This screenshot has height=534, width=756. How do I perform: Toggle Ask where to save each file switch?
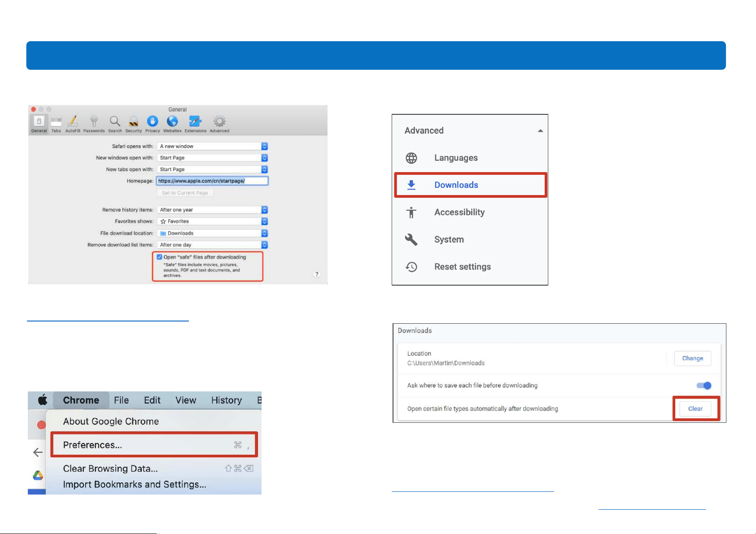tap(704, 386)
